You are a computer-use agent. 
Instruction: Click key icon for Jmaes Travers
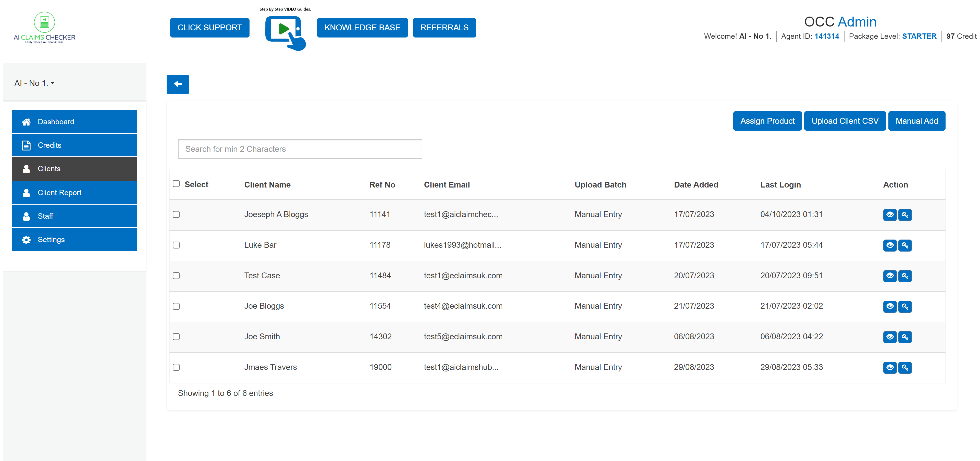click(x=905, y=367)
